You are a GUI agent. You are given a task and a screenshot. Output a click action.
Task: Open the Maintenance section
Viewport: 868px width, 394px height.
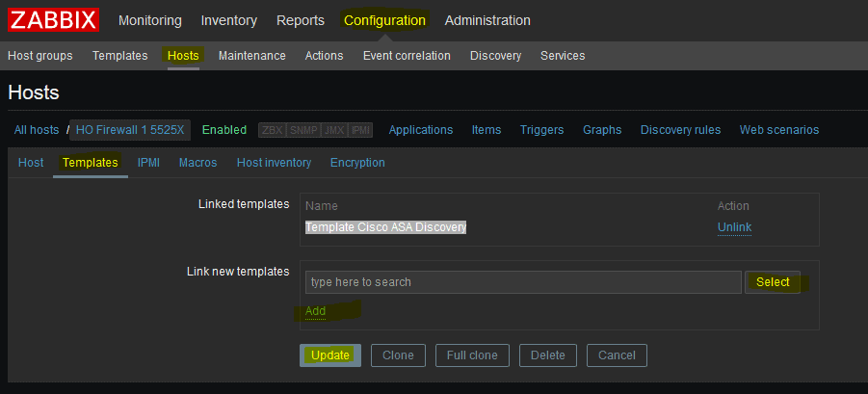pyautogui.click(x=251, y=56)
